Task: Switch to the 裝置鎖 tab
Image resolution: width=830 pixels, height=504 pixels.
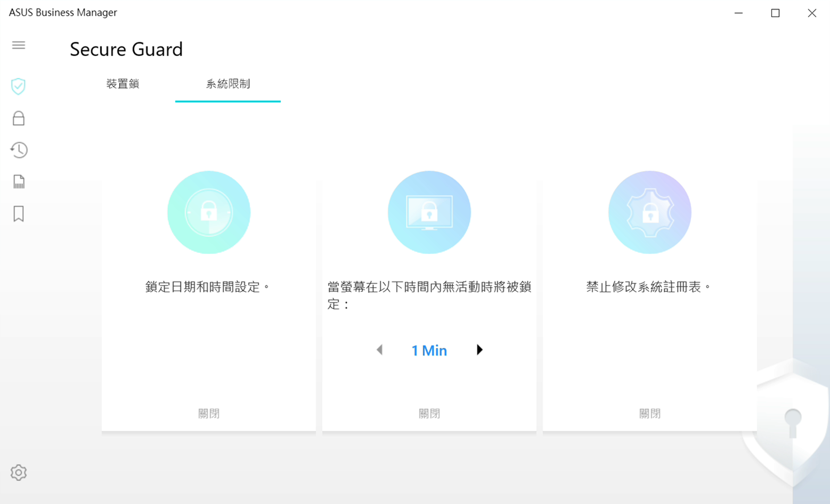Action: (x=123, y=84)
